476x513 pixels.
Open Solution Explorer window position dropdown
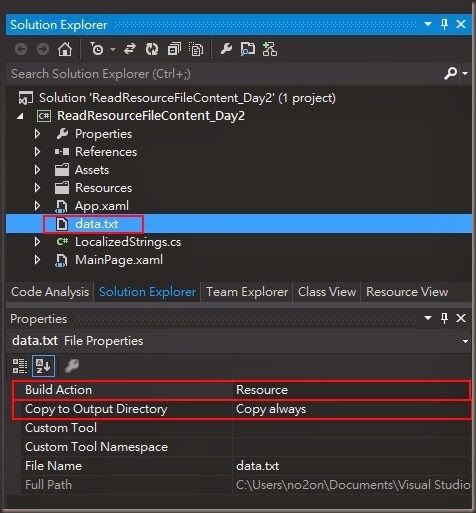428,24
